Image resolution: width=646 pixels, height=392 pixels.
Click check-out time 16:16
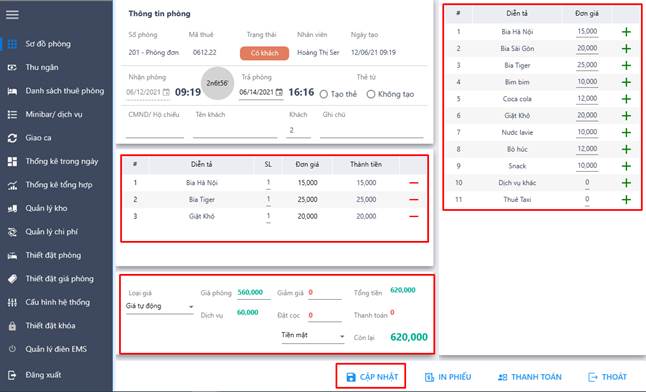(x=301, y=92)
